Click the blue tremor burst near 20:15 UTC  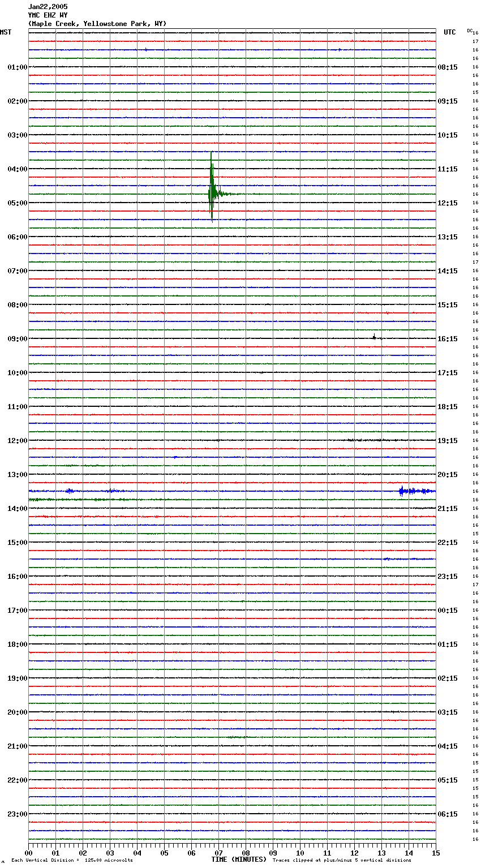(x=416, y=491)
